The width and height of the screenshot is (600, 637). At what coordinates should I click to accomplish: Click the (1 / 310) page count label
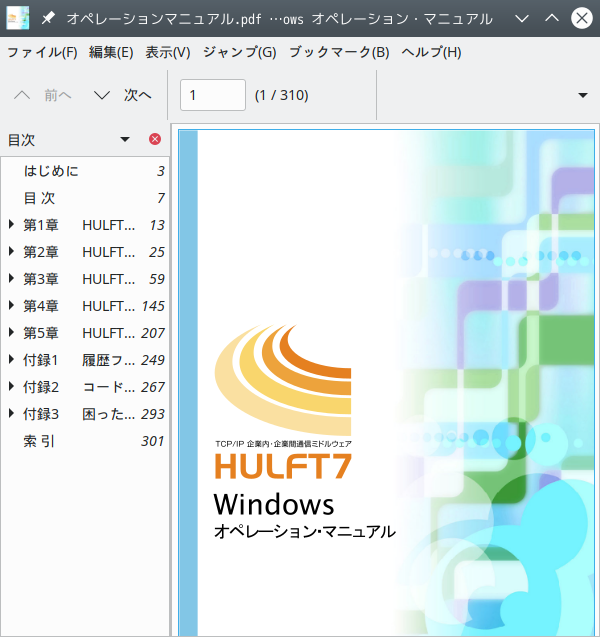pyautogui.click(x=282, y=95)
